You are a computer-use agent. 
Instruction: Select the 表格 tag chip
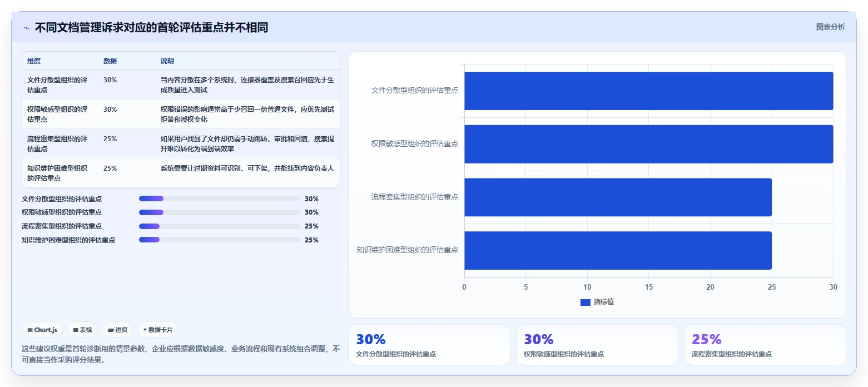click(82, 330)
